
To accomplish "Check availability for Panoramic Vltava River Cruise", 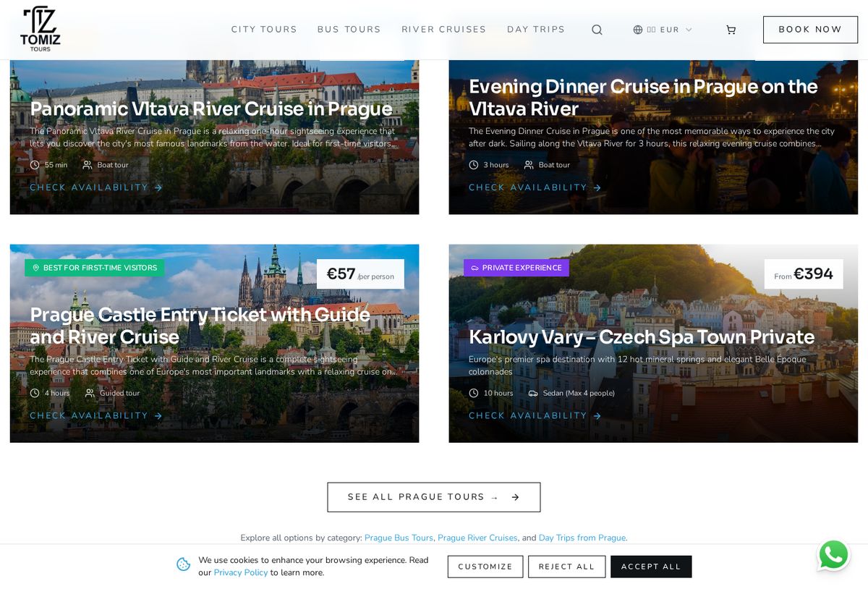I will coord(96,187).
